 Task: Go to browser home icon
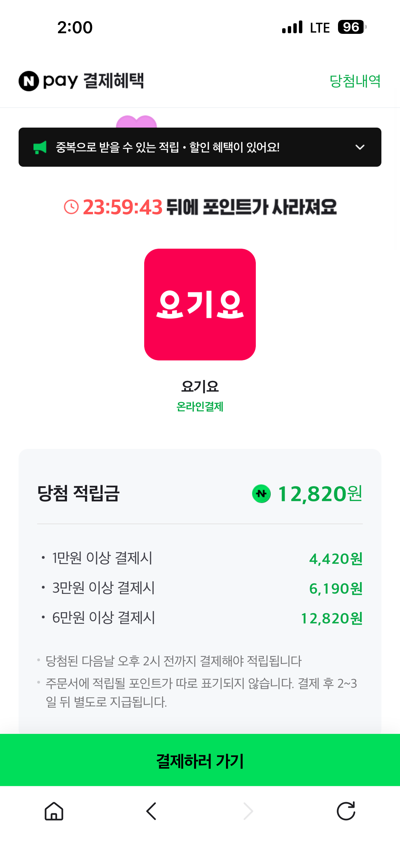click(54, 811)
